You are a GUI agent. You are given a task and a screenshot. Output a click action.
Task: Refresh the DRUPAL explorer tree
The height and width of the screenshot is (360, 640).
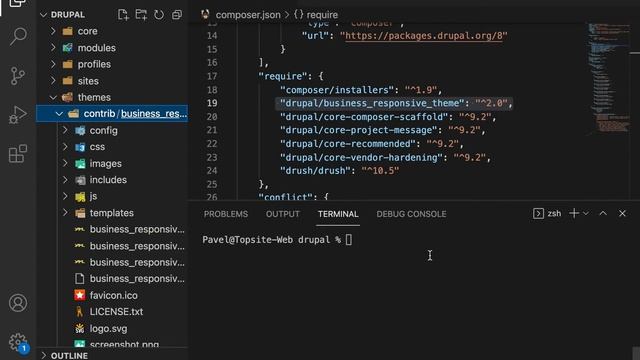[x=159, y=15]
